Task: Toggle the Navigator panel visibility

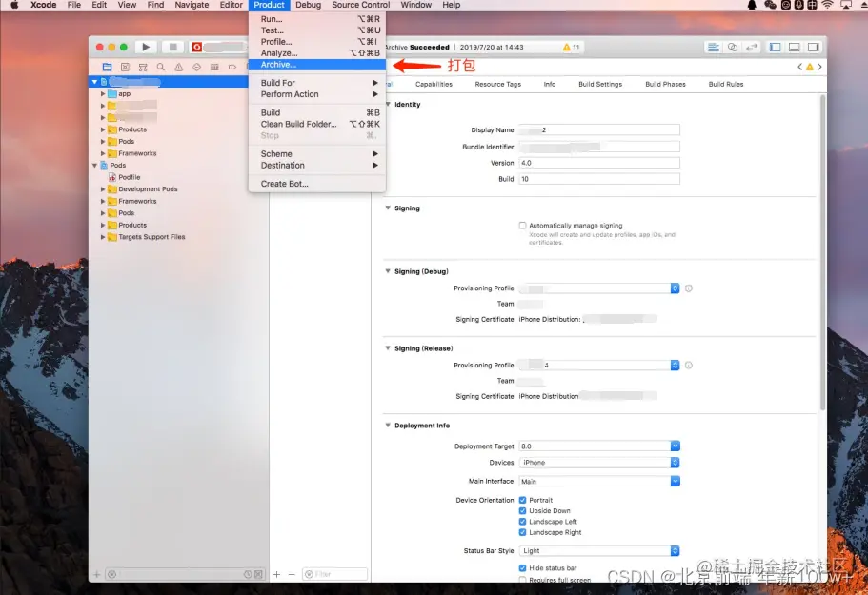Action: coord(775,47)
